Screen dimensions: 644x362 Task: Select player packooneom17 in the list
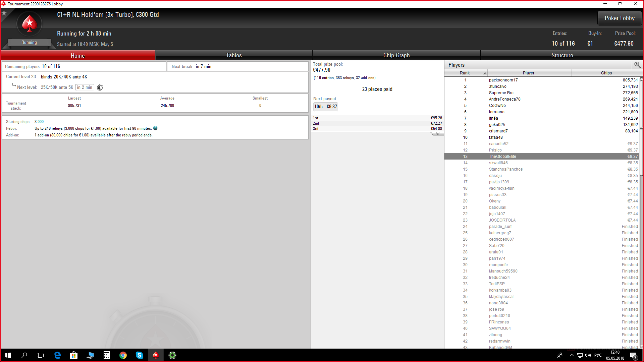[x=503, y=80]
